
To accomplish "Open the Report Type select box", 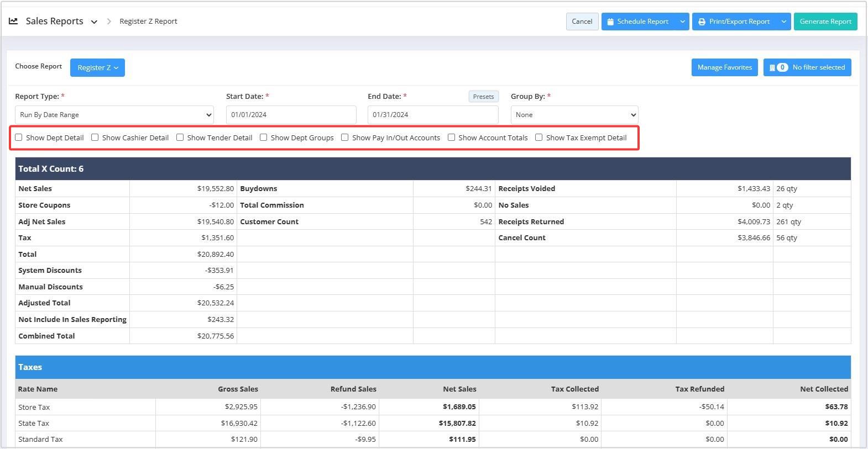I will click(x=114, y=115).
